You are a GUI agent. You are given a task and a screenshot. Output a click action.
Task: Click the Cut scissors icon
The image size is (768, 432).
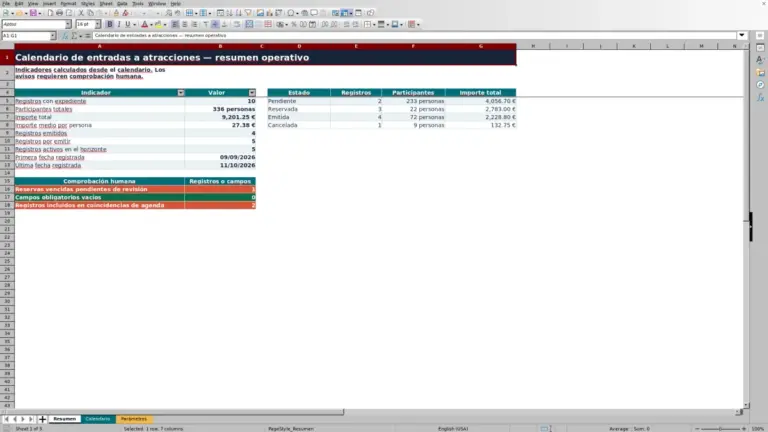81,13
